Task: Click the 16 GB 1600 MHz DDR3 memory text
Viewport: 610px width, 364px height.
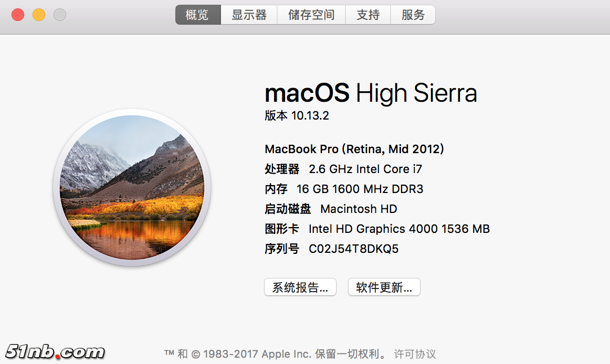Action: [360, 189]
